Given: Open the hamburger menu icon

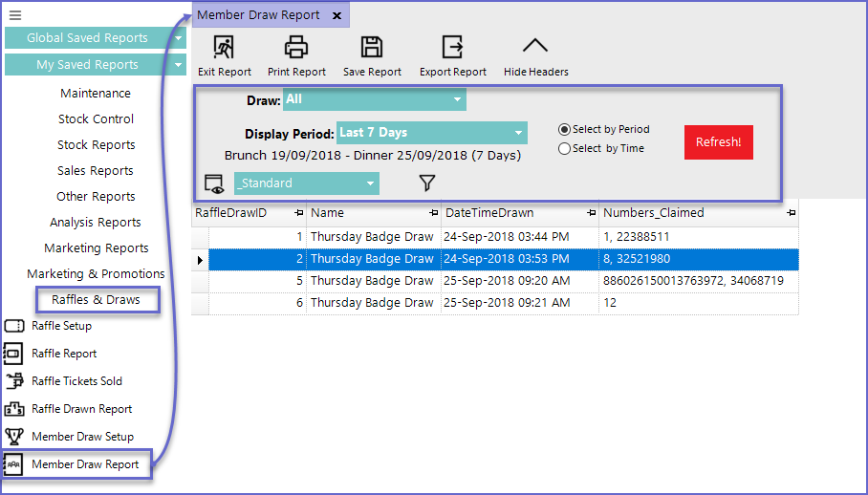Looking at the screenshot, I should tap(15, 15).
